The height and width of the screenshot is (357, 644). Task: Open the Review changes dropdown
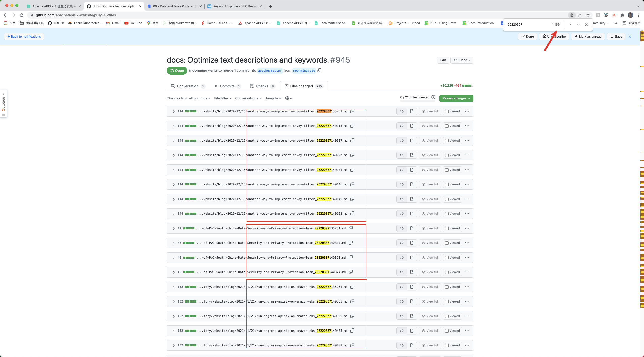tap(456, 98)
